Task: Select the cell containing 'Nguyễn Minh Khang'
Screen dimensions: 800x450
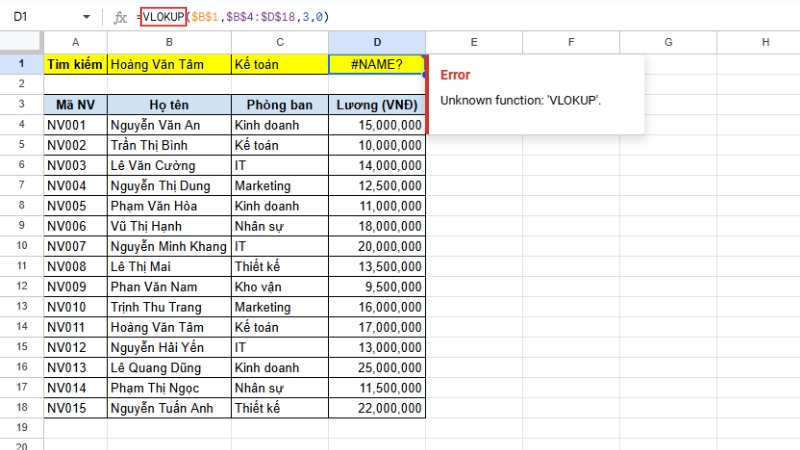Action: pos(168,246)
